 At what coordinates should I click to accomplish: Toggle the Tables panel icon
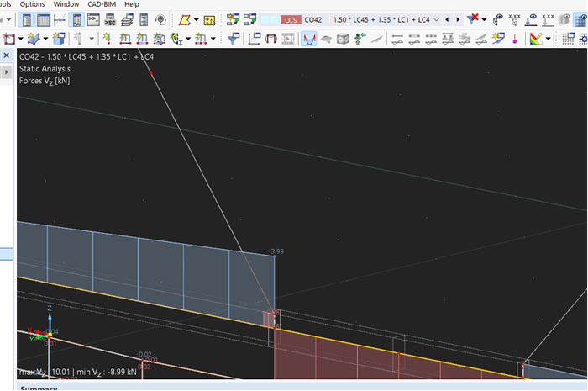click(43, 20)
